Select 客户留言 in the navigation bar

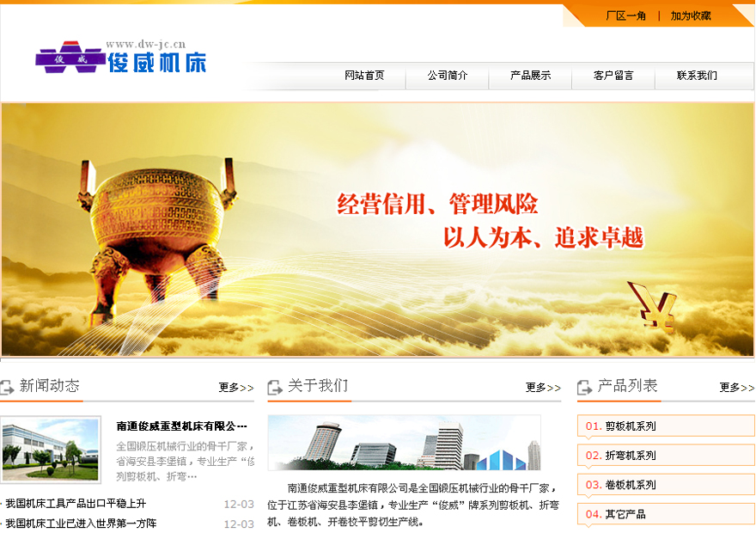coord(613,76)
